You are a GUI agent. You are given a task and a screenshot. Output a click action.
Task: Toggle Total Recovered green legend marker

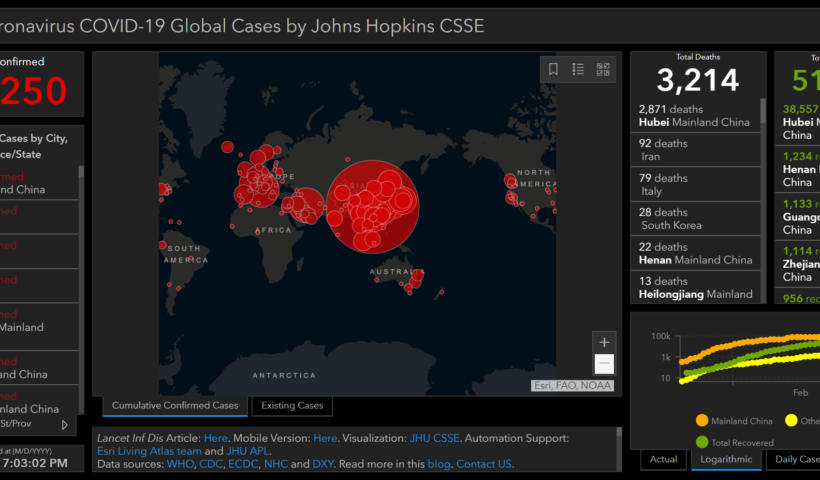701,441
